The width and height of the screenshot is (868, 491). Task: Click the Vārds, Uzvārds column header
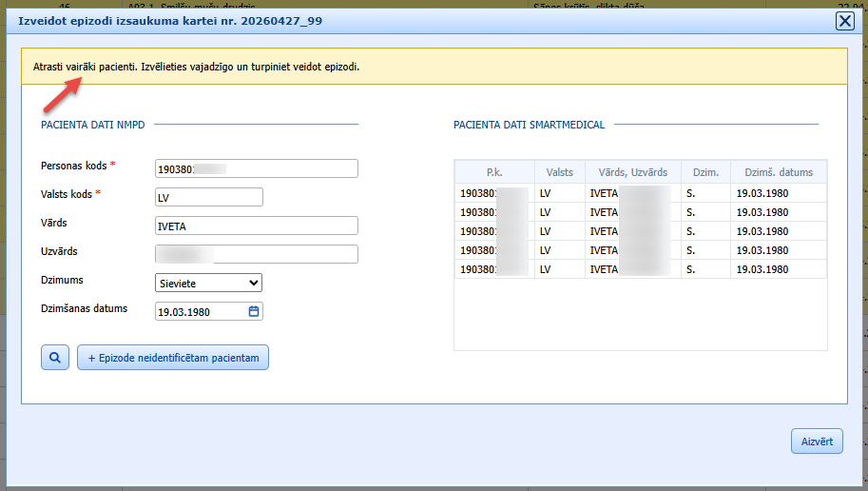pos(633,172)
